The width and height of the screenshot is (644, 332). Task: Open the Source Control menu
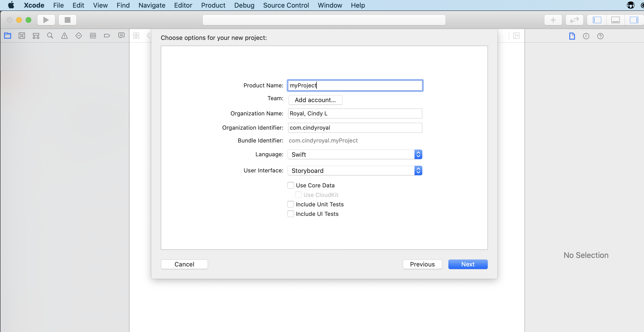pos(286,5)
